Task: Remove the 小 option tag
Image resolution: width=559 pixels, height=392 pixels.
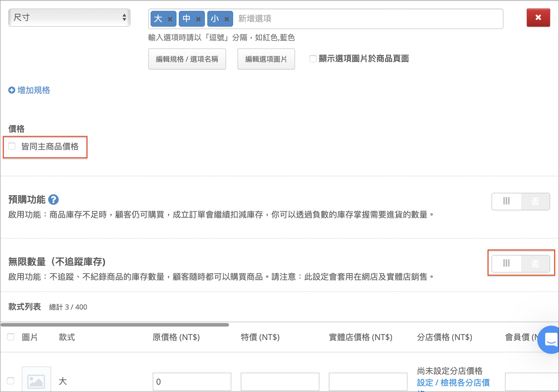Action: [x=227, y=19]
